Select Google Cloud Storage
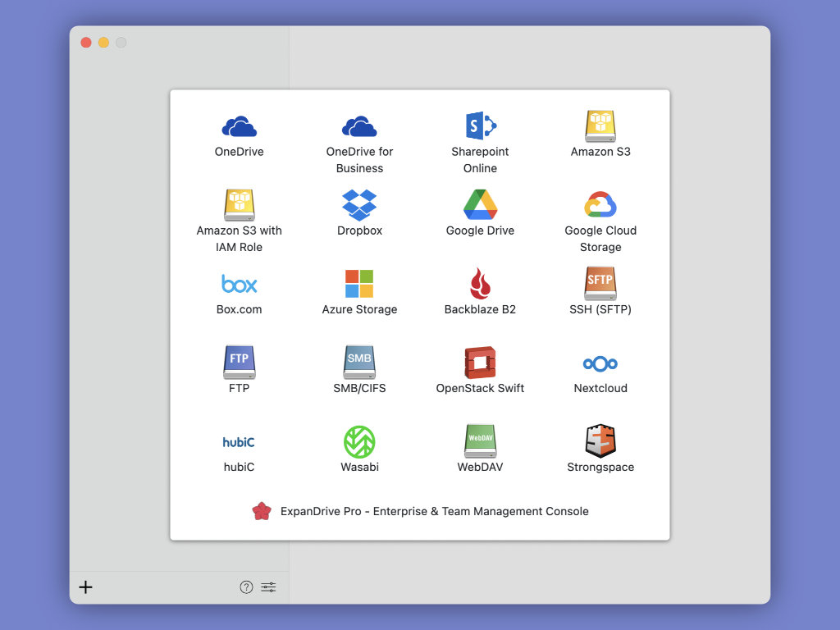The width and height of the screenshot is (840, 630). click(x=600, y=205)
